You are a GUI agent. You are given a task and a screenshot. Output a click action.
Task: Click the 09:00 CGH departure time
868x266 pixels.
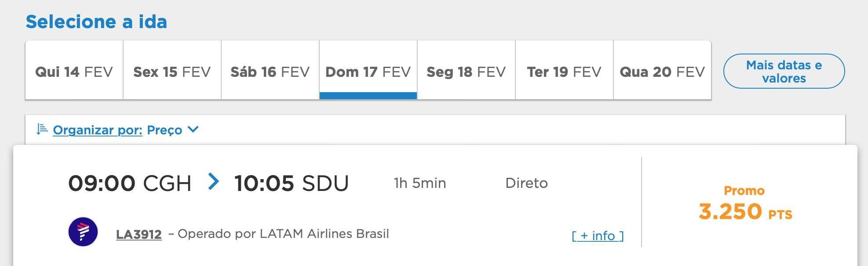point(130,183)
